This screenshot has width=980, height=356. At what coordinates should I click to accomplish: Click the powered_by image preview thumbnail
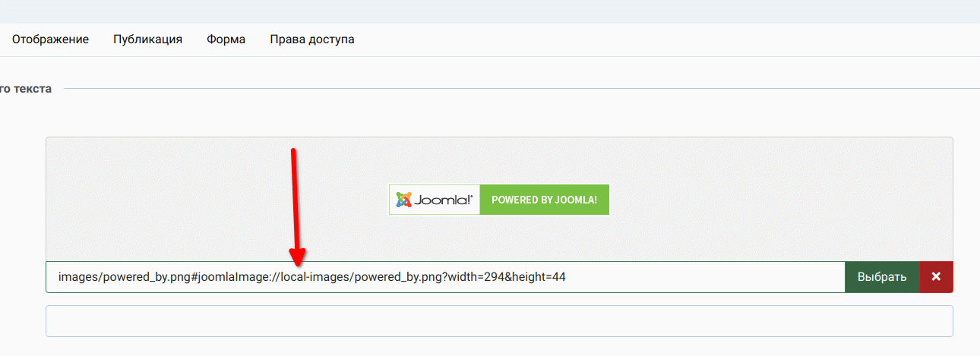click(499, 200)
